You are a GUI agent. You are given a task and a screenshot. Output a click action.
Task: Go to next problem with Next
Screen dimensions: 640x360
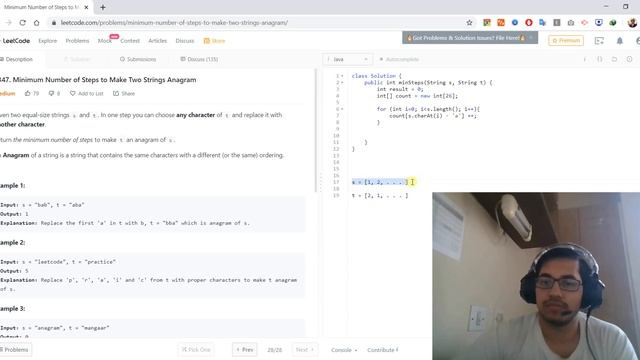click(304, 350)
